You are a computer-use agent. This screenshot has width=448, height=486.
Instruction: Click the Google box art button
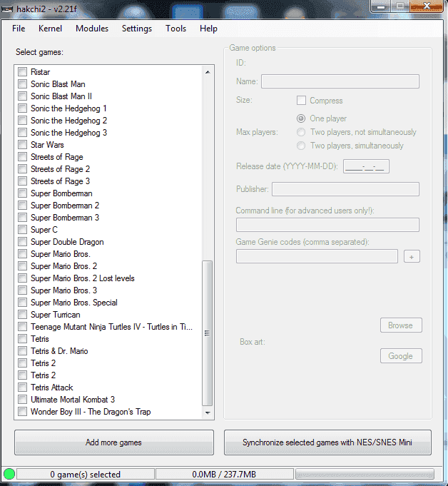401,356
